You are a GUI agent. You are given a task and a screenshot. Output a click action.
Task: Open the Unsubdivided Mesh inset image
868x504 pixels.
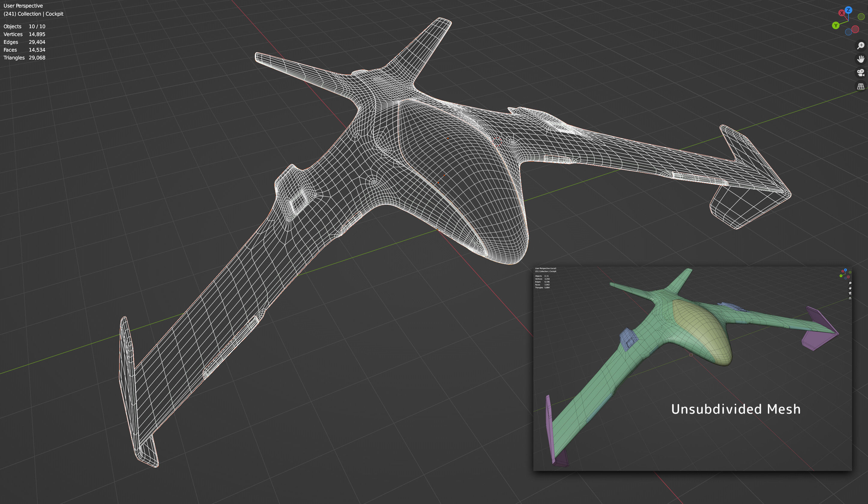[x=692, y=368]
